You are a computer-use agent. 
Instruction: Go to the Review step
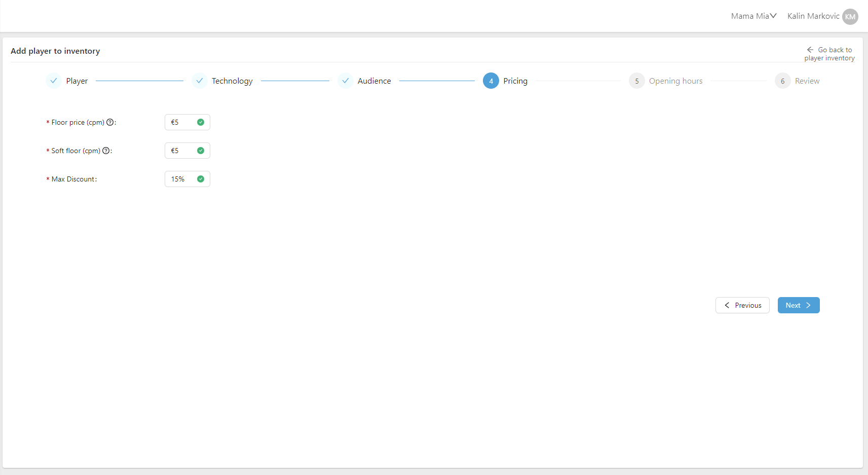tap(807, 81)
